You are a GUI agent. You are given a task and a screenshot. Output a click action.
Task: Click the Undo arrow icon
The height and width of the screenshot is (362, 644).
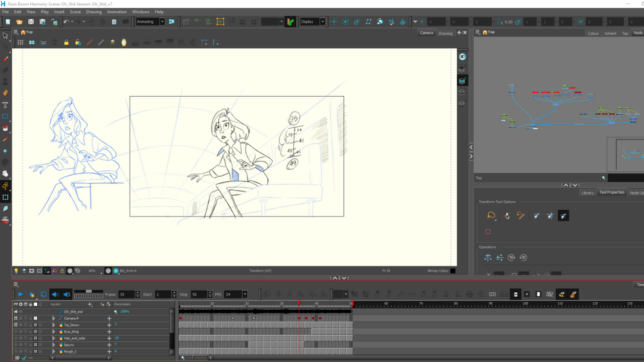[x=66, y=22]
